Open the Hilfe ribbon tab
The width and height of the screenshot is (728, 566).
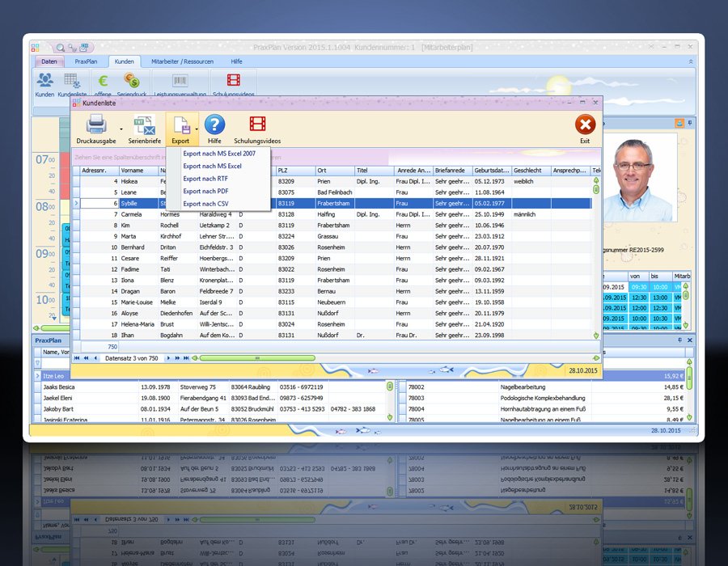tap(236, 61)
